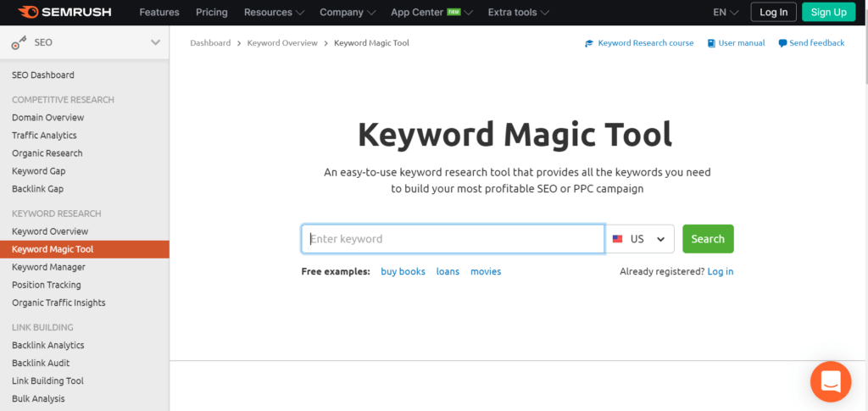
Task: Click the Keyword Overview breadcrumb link
Action: tap(282, 43)
